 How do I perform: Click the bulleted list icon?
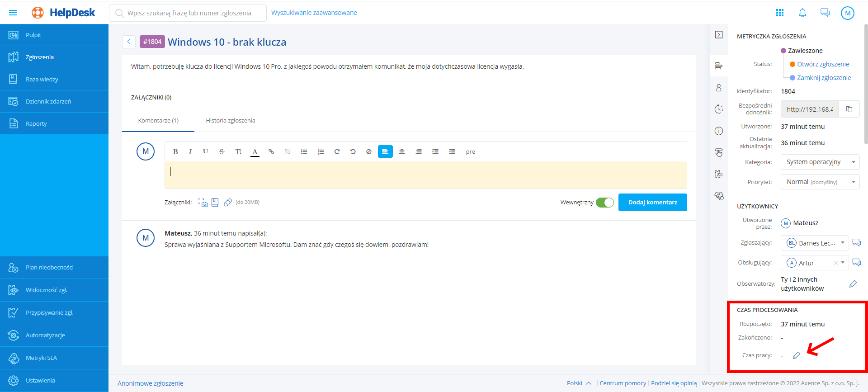click(304, 152)
